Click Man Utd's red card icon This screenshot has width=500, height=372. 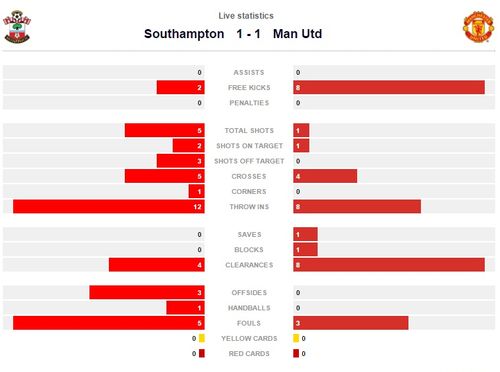tap(296, 353)
